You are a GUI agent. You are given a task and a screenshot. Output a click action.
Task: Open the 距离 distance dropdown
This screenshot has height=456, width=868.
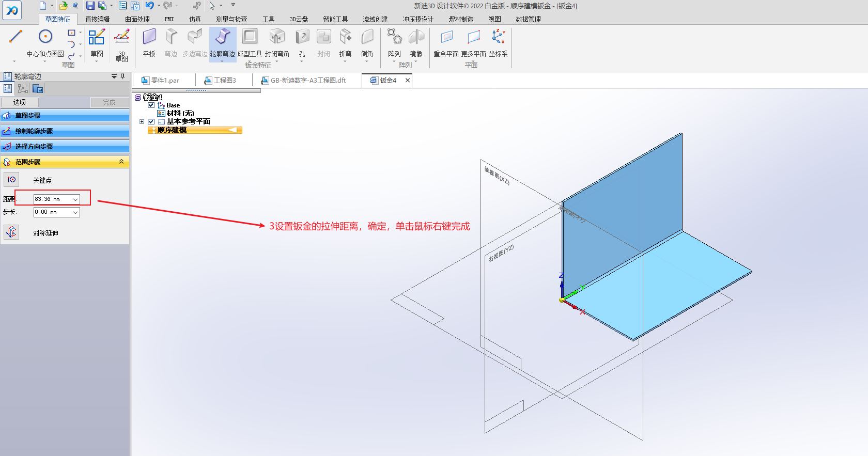(75, 199)
